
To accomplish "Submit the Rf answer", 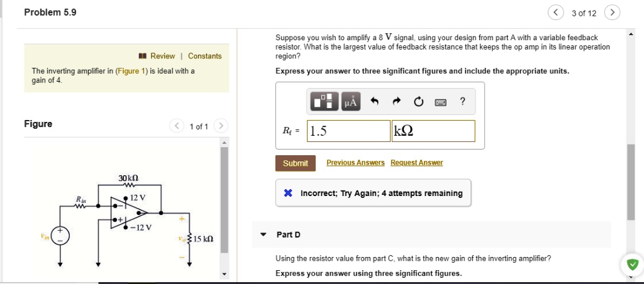I will 296,163.
